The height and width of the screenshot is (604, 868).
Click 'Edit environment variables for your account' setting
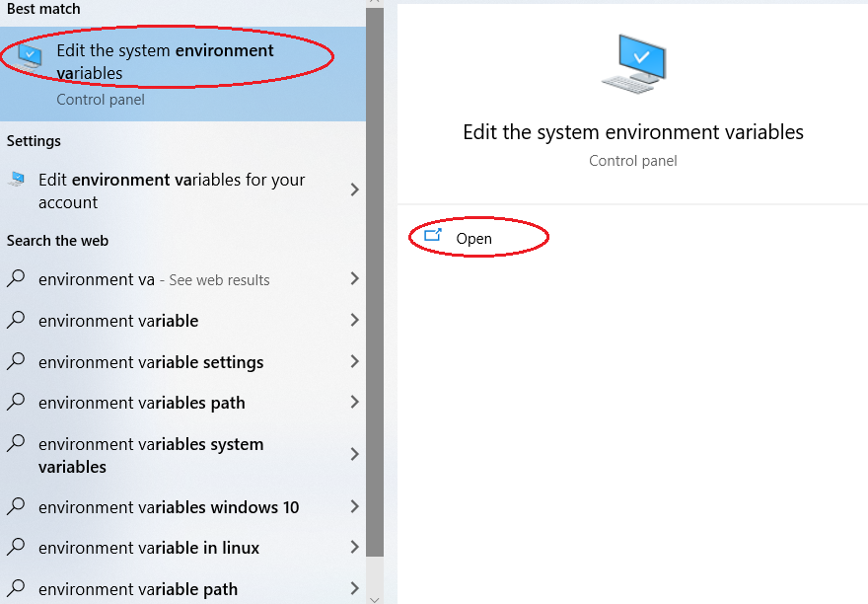(x=182, y=190)
